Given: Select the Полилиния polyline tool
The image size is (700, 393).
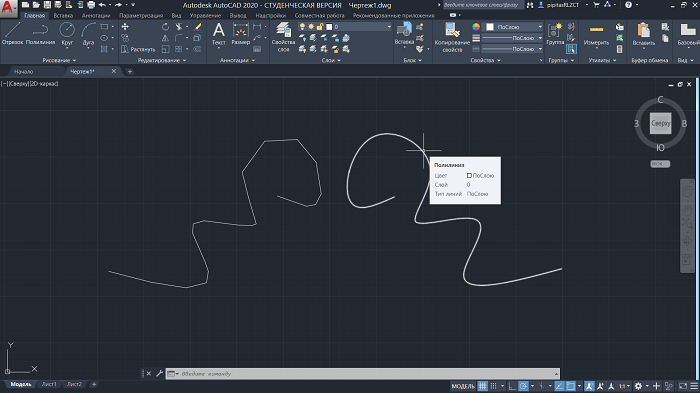Looking at the screenshot, I should [40, 33].
